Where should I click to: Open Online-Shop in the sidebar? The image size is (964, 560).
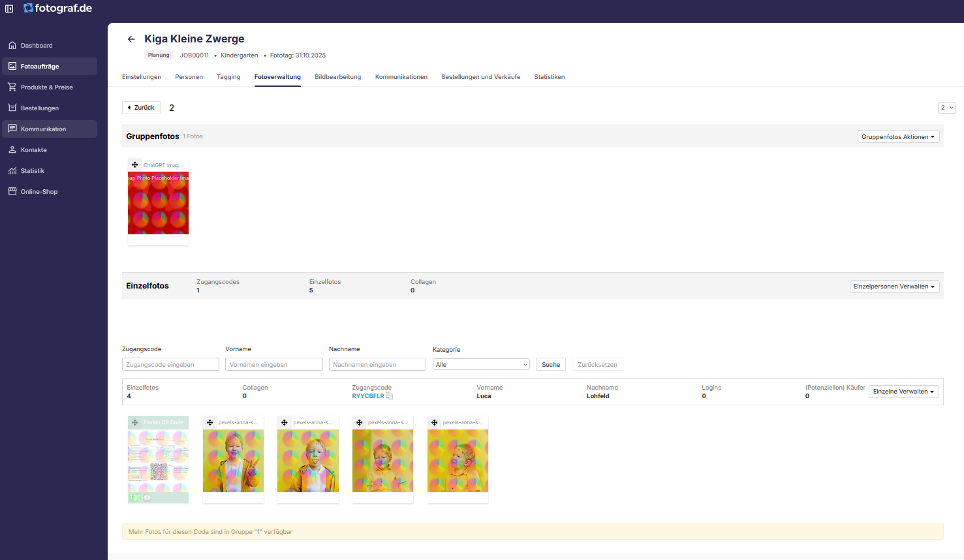50,192
